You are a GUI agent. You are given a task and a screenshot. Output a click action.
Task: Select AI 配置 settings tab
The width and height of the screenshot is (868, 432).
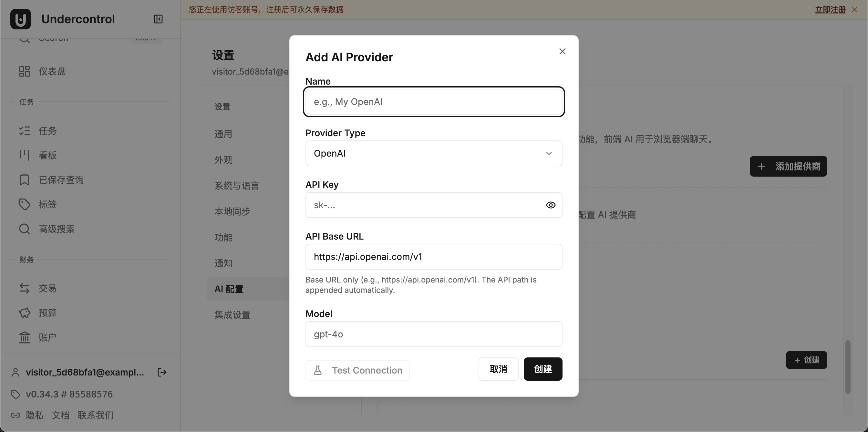click(x=248, y=289)
